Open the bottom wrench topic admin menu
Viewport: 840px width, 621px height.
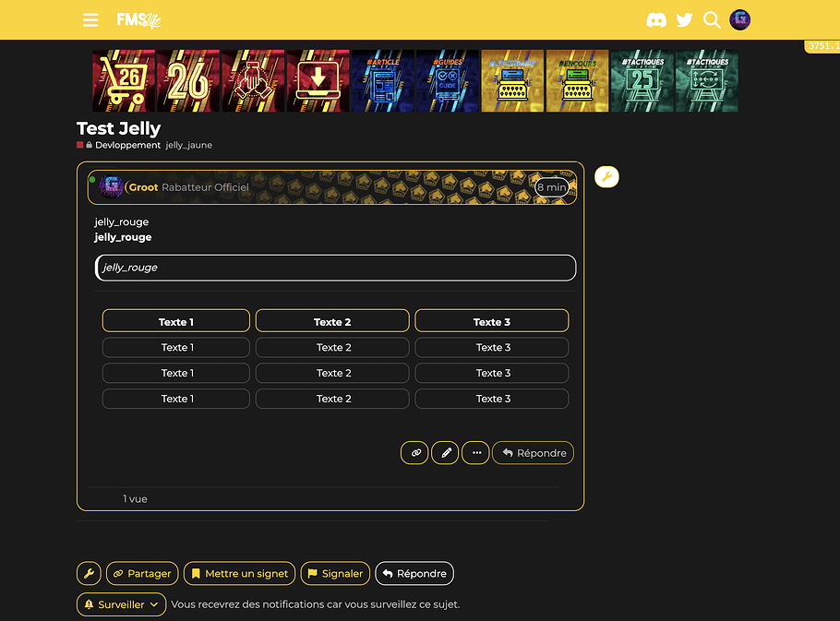point(89,573)
